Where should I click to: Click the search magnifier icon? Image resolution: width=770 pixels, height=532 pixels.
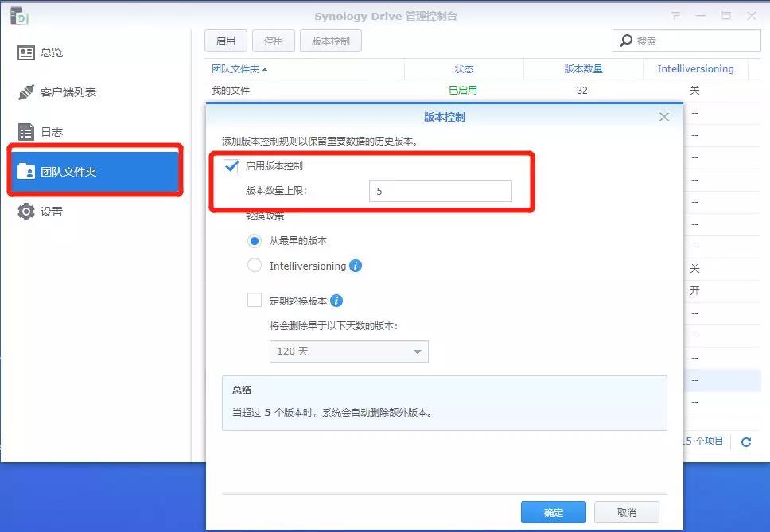625,41
